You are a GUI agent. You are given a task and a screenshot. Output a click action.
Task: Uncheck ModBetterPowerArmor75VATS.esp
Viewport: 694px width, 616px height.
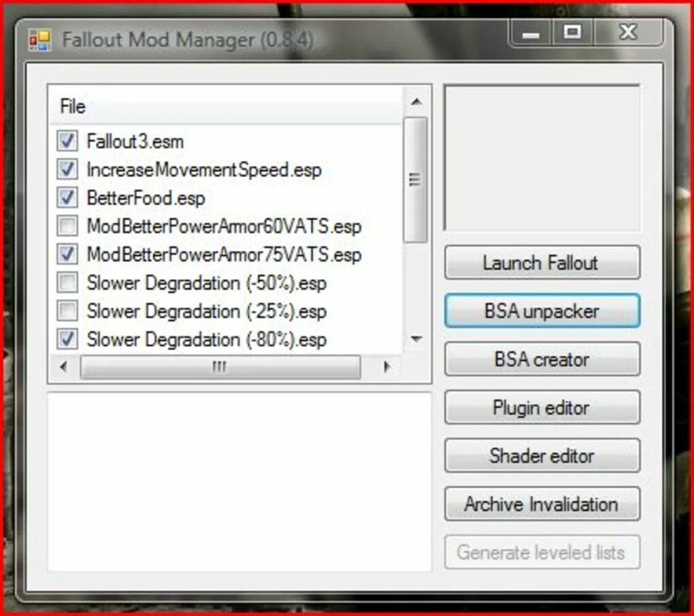click(x=67, y=255)
